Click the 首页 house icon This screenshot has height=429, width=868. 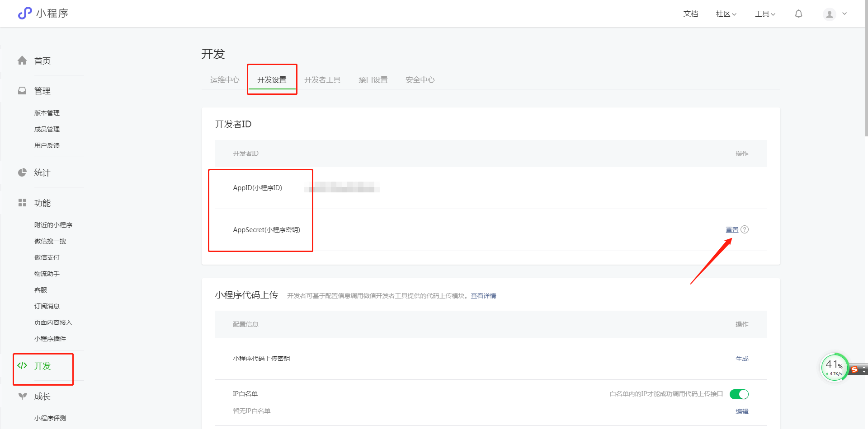[x=22, y=60]
